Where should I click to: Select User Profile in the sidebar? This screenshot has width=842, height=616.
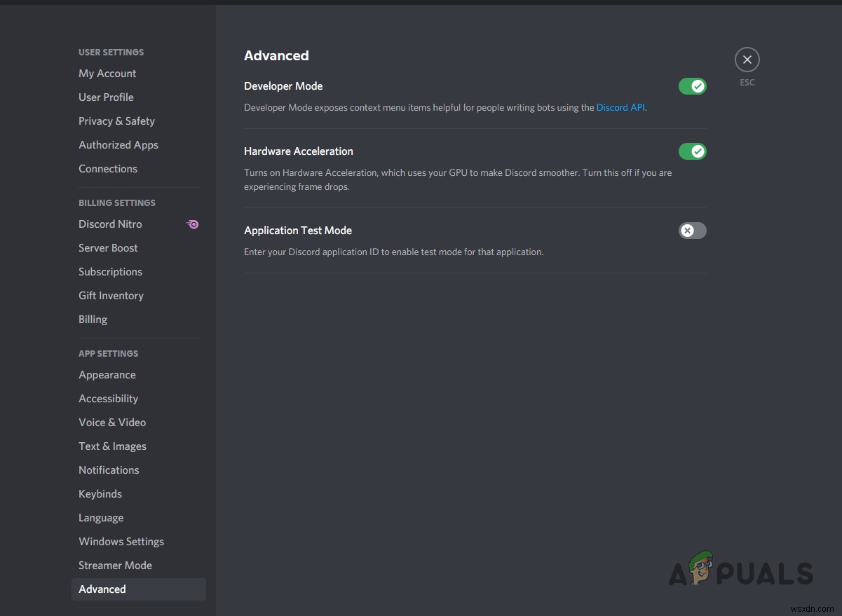(106, 97)
